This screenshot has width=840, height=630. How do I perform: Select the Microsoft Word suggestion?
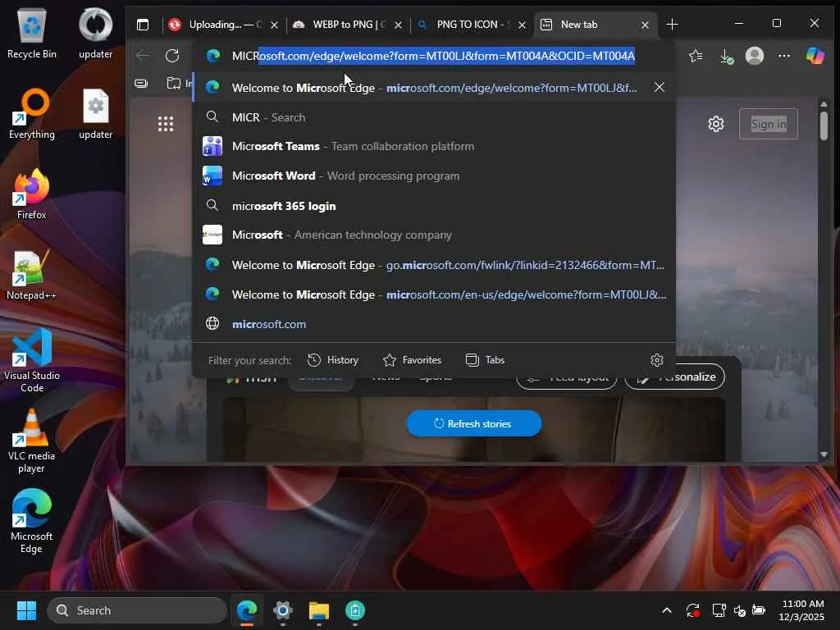[434, 176]
